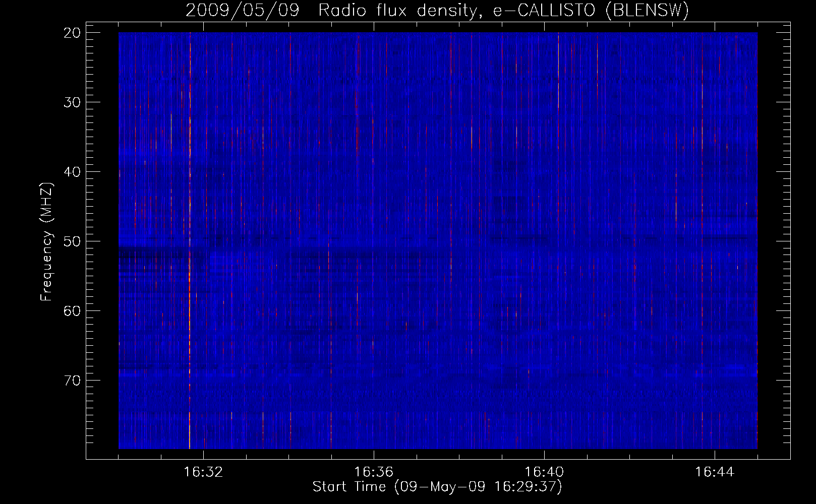
Task: Click the 50 frequency tick label
Action: click(73, 241)
